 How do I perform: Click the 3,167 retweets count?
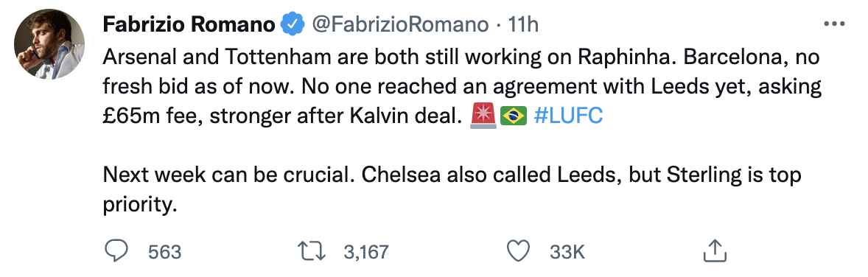tap(366, 252)
